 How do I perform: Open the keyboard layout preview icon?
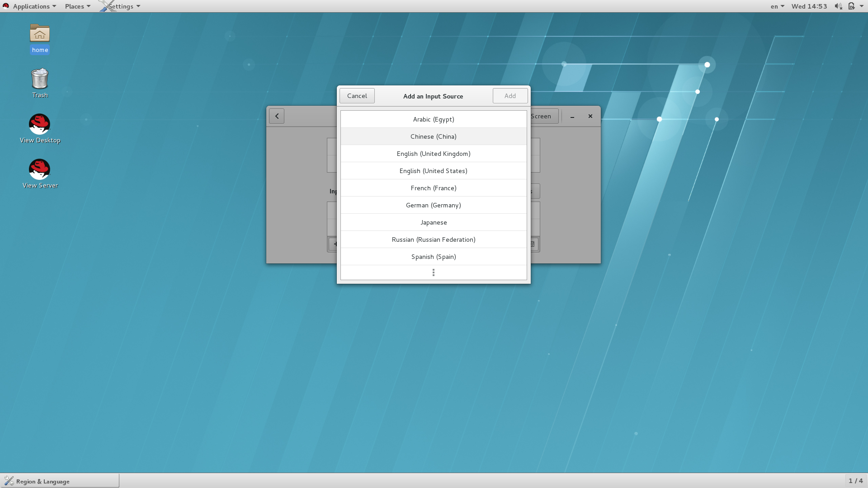click(532, 244)
